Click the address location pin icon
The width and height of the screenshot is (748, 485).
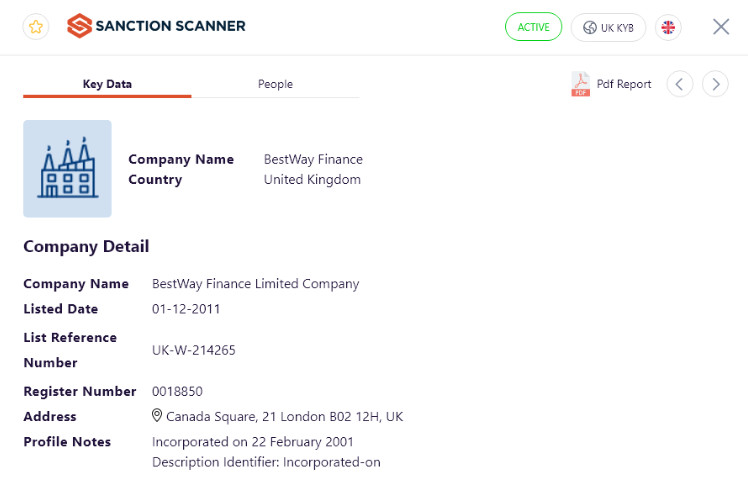(x=156, y=415)
